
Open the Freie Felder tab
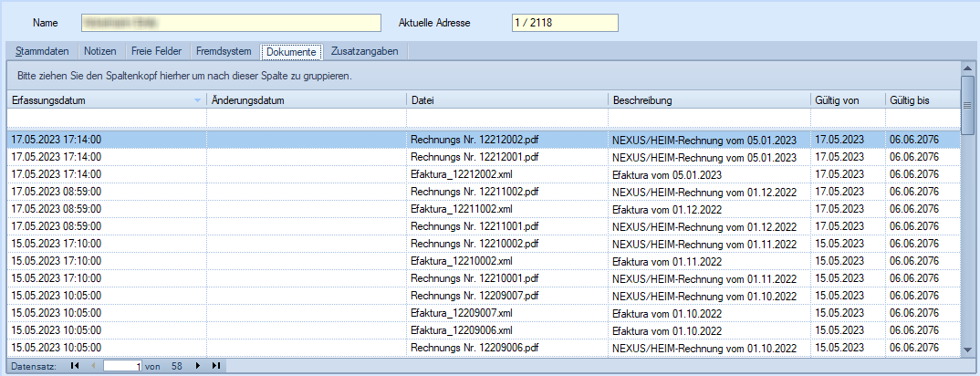click(156, 51)
